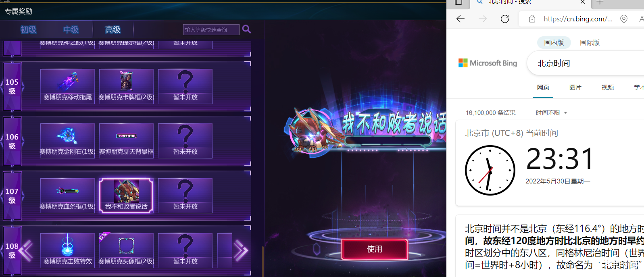The width and height of the screenshot is (644, 277).
Task: Switch Bing to 国内版 version
Action: (x=554, y=42)
